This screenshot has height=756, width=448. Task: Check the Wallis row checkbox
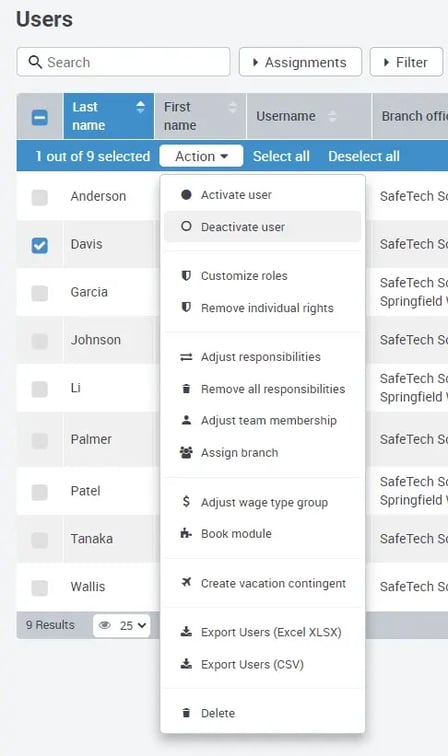click(40, 587)
